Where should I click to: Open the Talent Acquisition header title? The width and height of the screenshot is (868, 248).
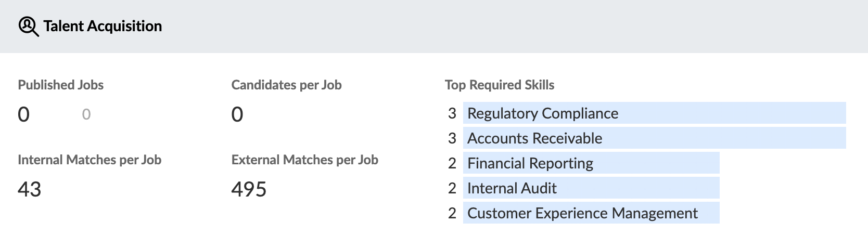(103, 26)
